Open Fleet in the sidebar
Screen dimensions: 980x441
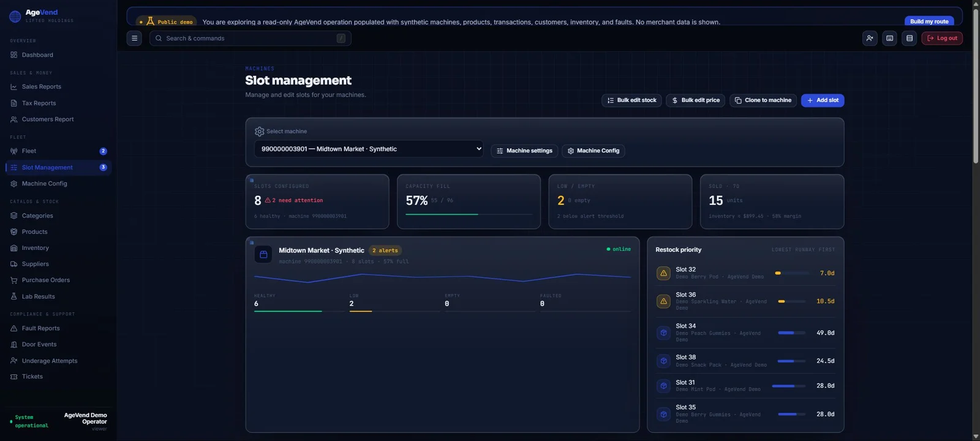[x=58, y=151]
